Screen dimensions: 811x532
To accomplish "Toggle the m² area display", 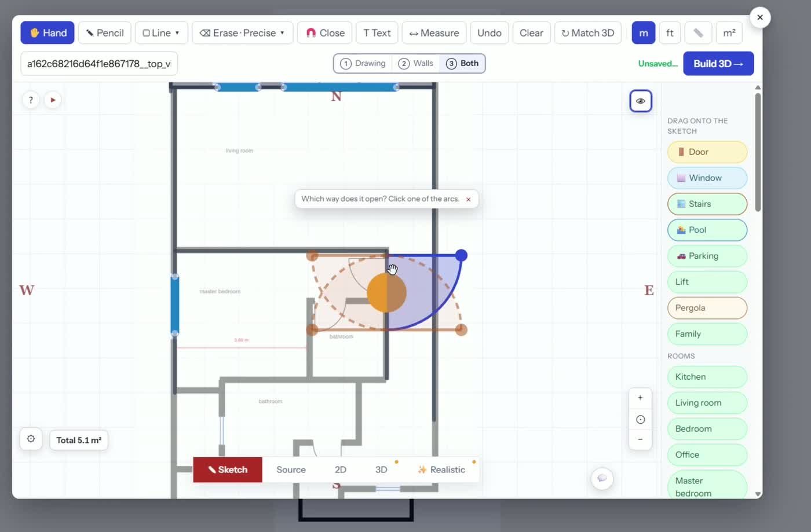I will 729,33.
